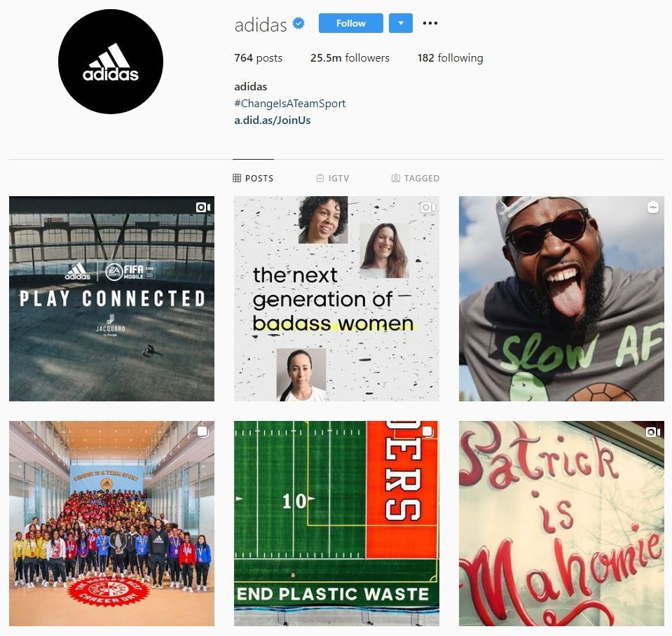View the 25.5m followers list
672x636 pixels.
350,58
